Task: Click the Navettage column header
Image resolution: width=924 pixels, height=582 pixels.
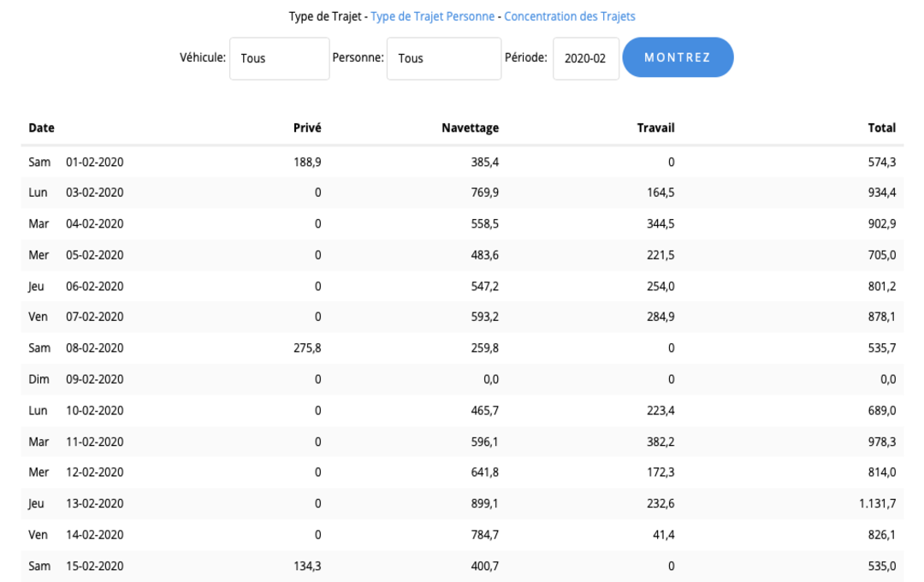Action: pyautogui.click(x=470, y=128)
